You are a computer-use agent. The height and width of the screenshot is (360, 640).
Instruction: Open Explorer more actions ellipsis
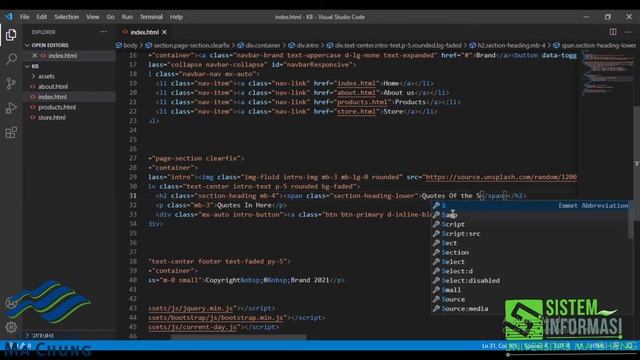click(x=103, y=31)
